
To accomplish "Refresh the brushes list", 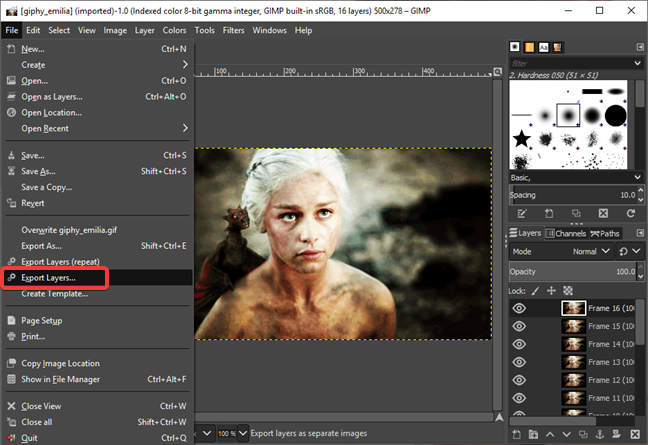I will tap(631, 213).
